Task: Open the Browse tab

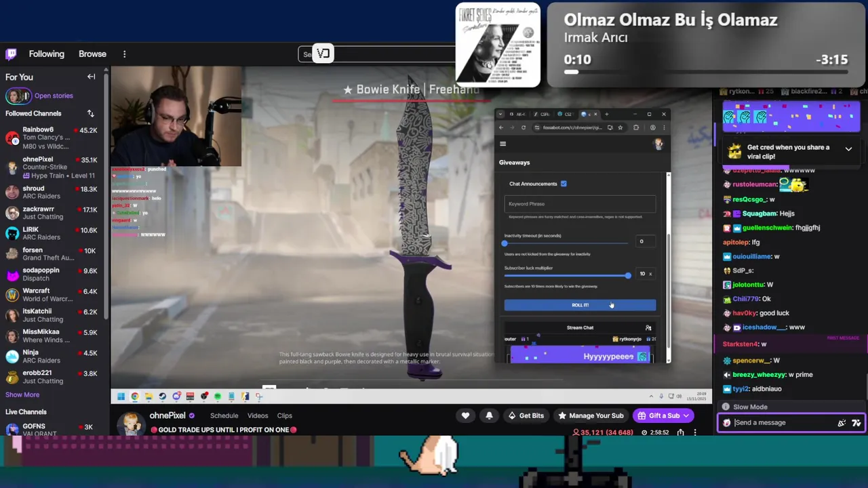Action: pos(92,54)
